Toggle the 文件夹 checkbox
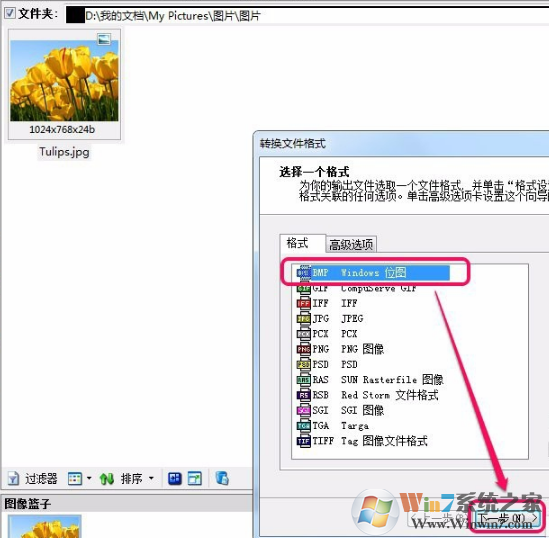The image size is (549, 538). (x=9, y=13)
